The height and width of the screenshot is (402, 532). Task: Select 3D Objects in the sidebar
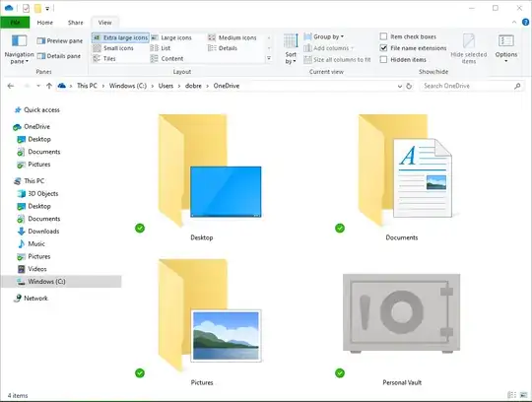[38, 194]
